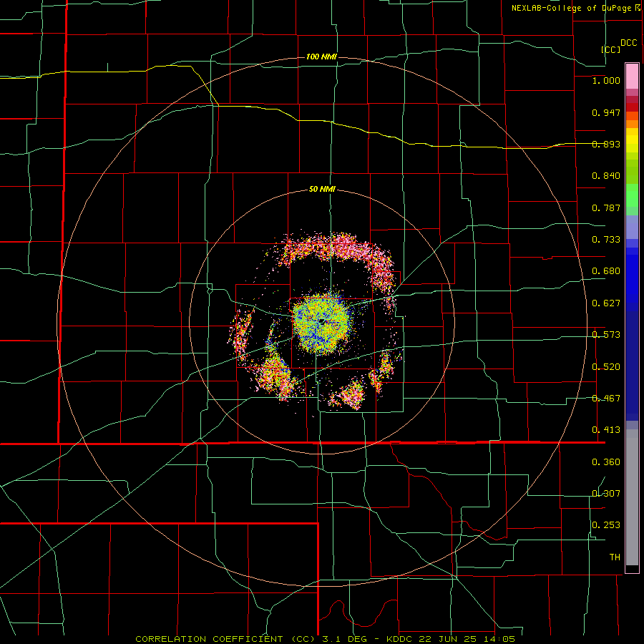The height and width of the screenshot is (644, 644).
Task: Click the 0.413 scale value
Action: (606, 430)
